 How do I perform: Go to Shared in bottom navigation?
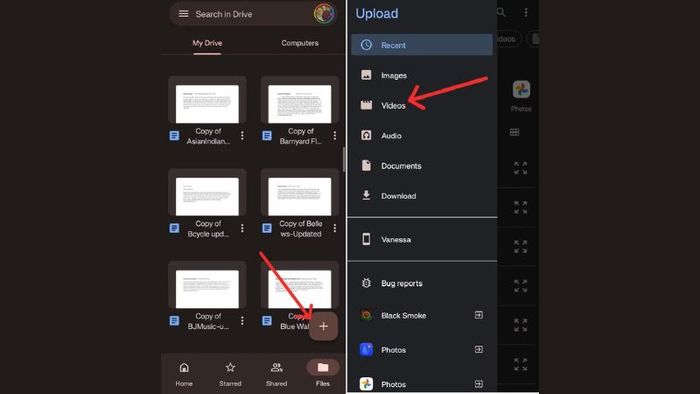(276, 374)
